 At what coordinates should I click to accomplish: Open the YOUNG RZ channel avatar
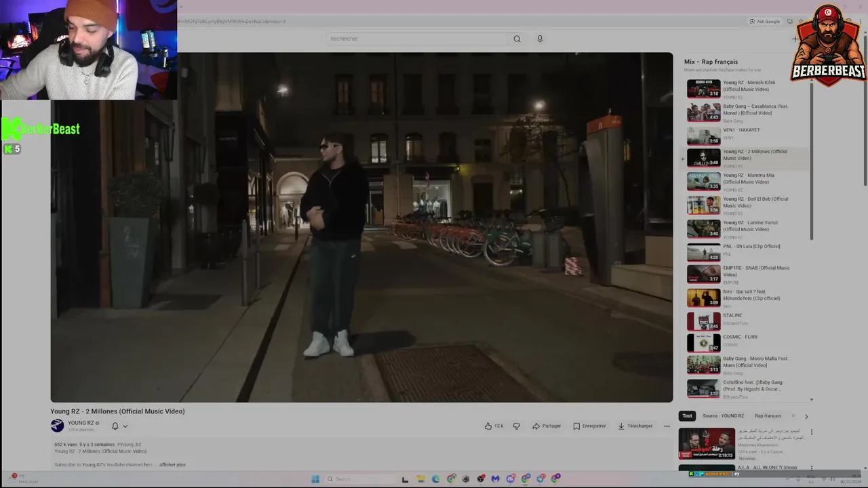57,426
